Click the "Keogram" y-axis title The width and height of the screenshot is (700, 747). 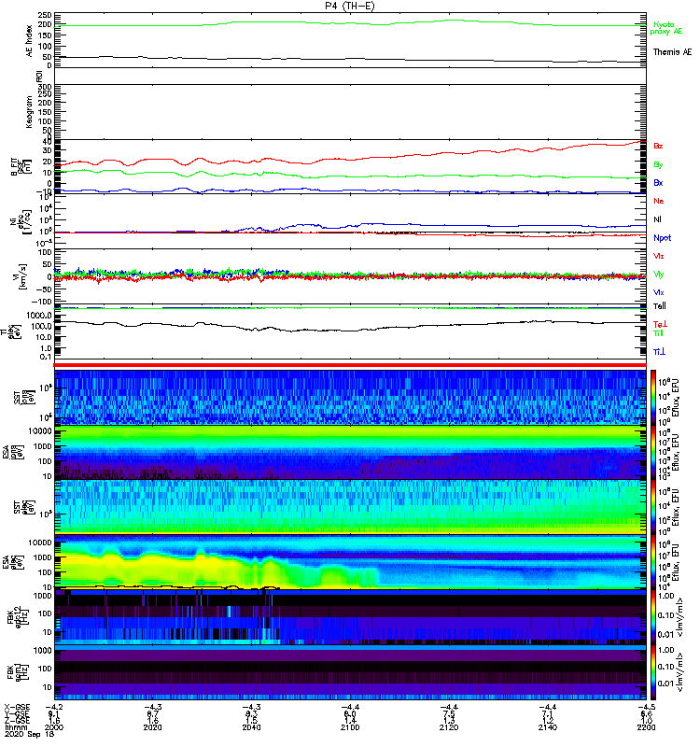tap(30, 112)
